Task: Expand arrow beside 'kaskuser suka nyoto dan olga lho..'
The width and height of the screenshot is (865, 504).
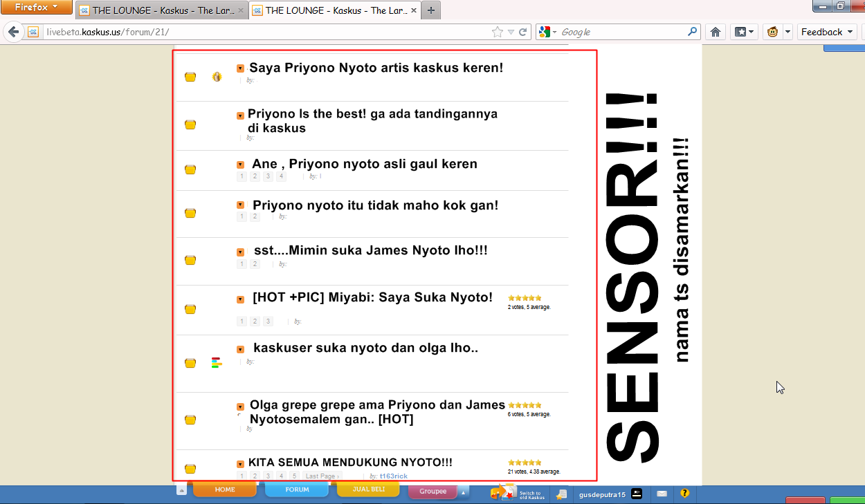Action: 241,349
